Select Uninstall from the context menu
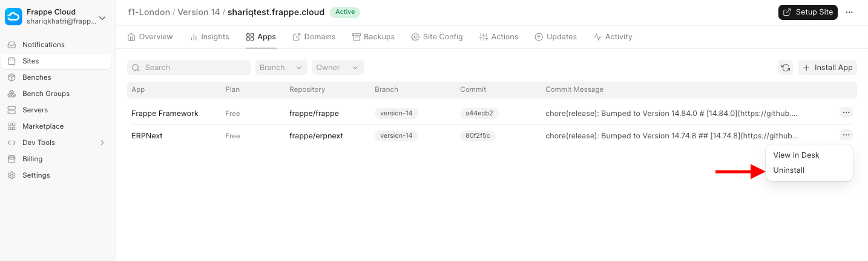This screenshot has width=868, height=261. (789, 170)
